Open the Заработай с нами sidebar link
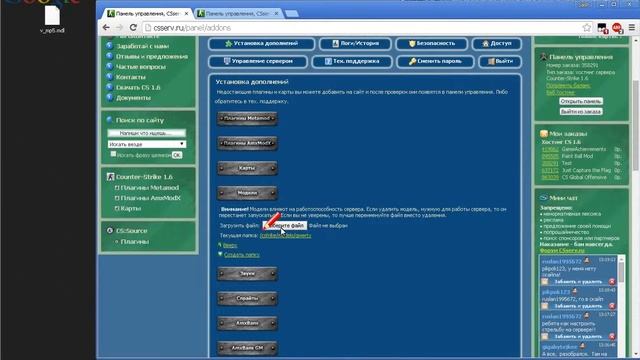Screen dimensions: 640x360 pos(142,47)
